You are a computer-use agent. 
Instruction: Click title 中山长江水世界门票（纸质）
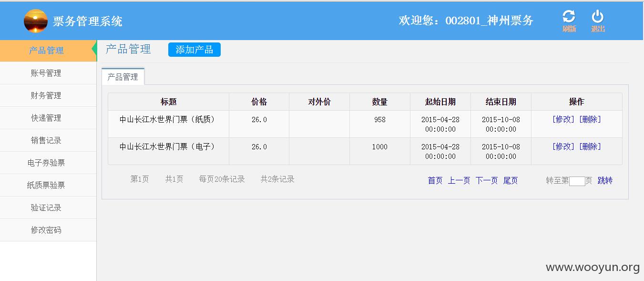pos(169,119)
